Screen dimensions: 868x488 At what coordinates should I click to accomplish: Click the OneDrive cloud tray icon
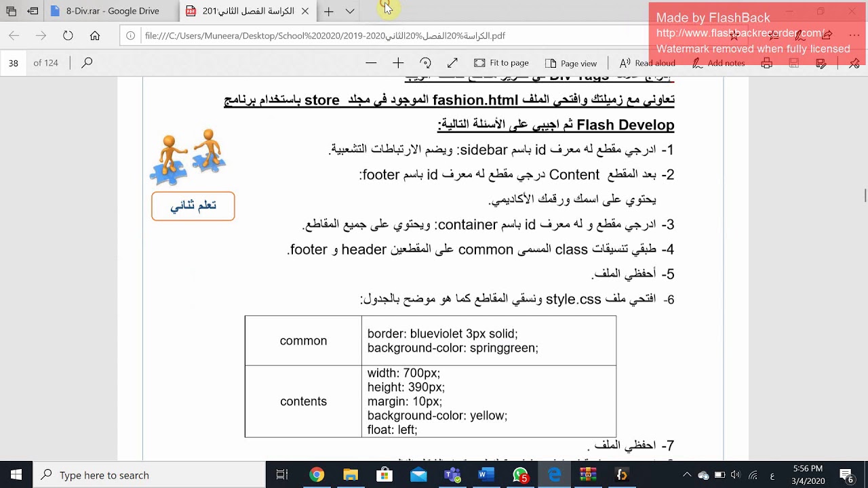[703, 475]
